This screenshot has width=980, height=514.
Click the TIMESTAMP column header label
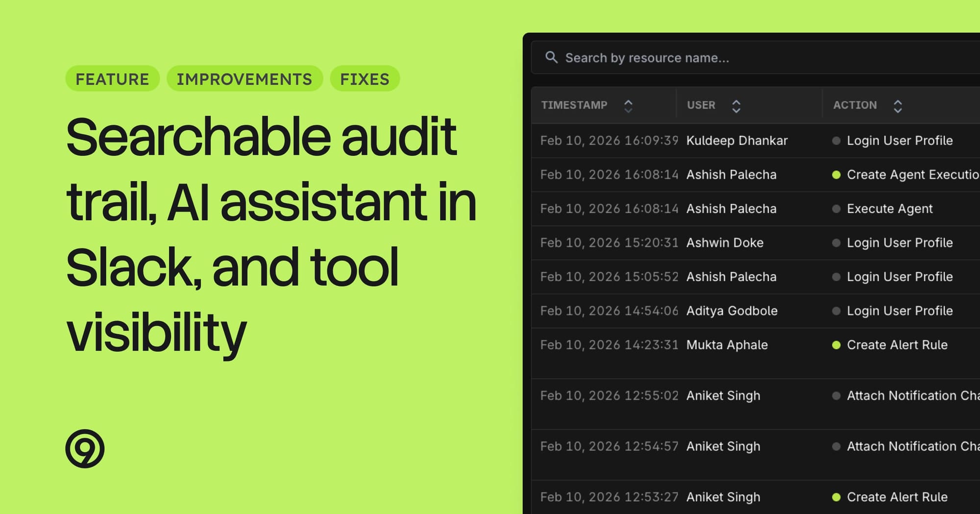[x=574, y=105]
